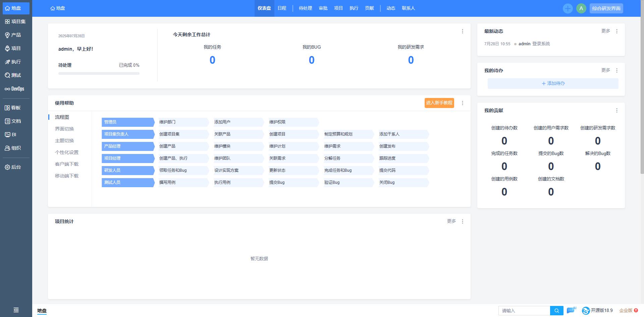Image resolution: width=644 pixels, height=317 pixels.
Task: Open the welcome block's three-dot menu
Action: 462,31
